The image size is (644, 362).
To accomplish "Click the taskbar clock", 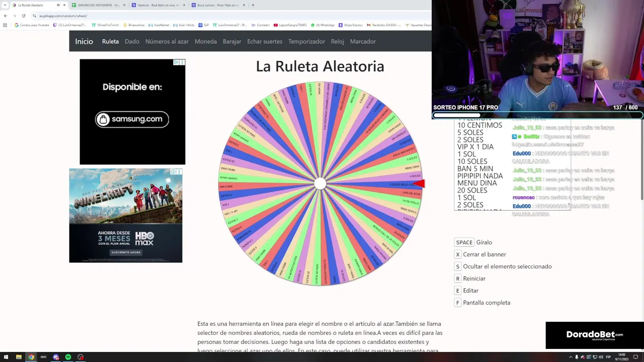I will (622, 357).
